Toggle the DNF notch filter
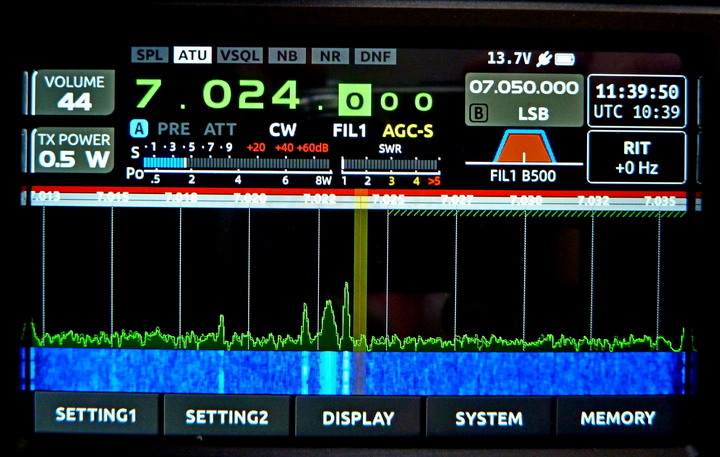 [375, 57]
